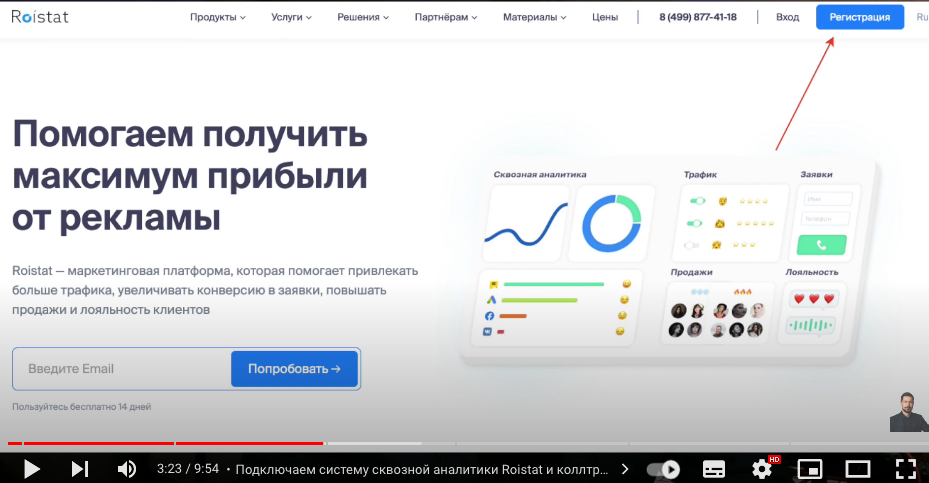This screenshot has height=483, width=929.
Task: Click phone number 8 (499) 877-41-18
Action: [x=698, y=17]
